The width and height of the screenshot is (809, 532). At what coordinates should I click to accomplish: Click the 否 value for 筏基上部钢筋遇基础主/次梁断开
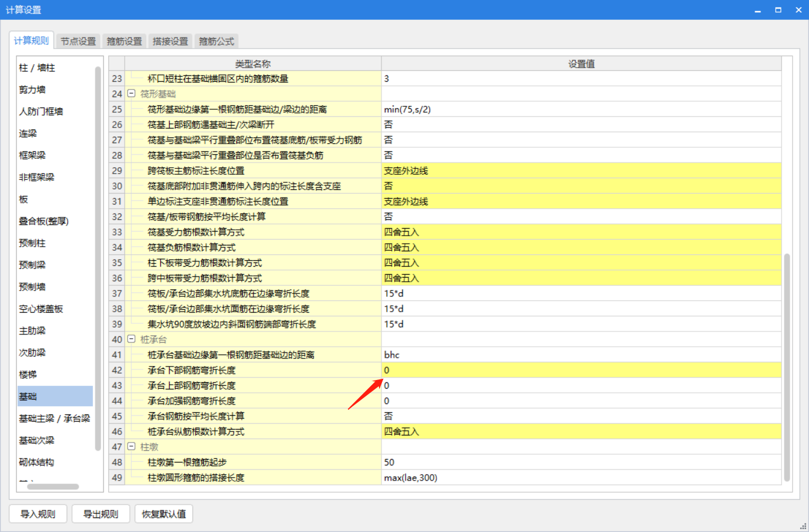[x=581, y=125]
